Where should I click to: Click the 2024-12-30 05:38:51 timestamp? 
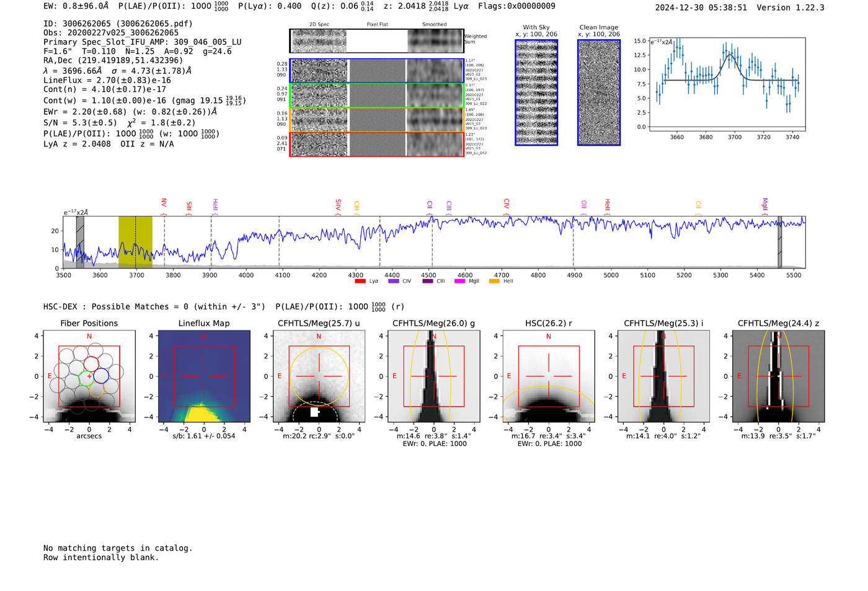701,7
